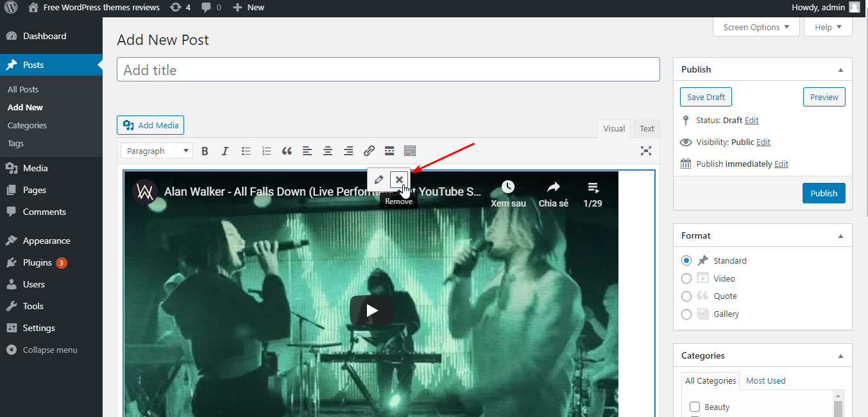Edit the embed using the pencil icon
Screen dimensions: 868x417
tap(379, 180)
